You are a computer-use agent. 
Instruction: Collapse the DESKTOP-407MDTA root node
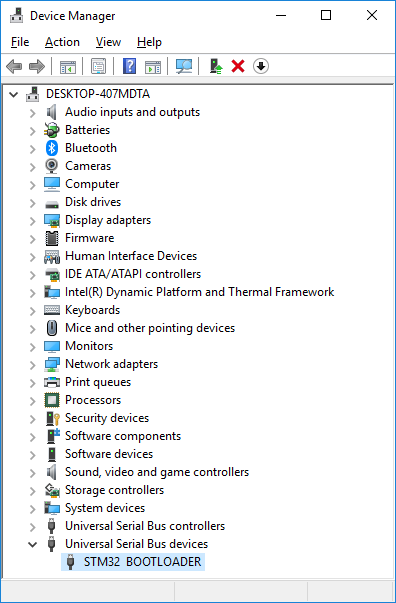pos(14,94)
